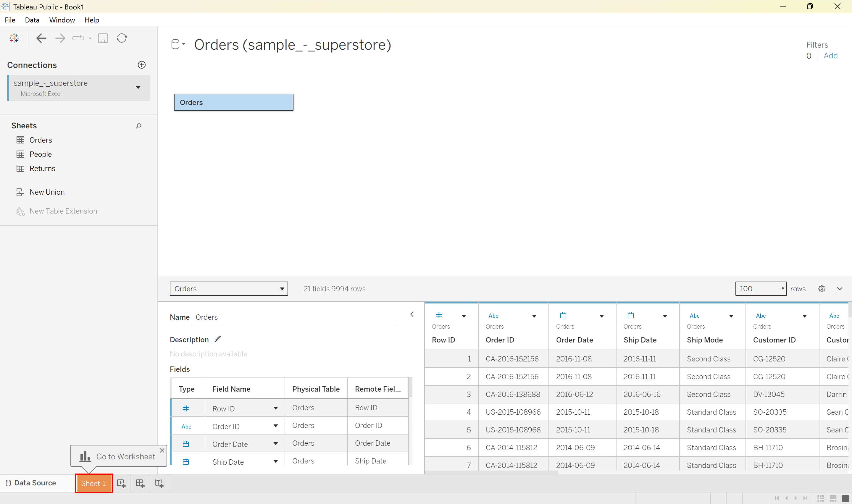
Task: Click the data source title Orders (sample_-_superstore)
Action: point(293,45)
